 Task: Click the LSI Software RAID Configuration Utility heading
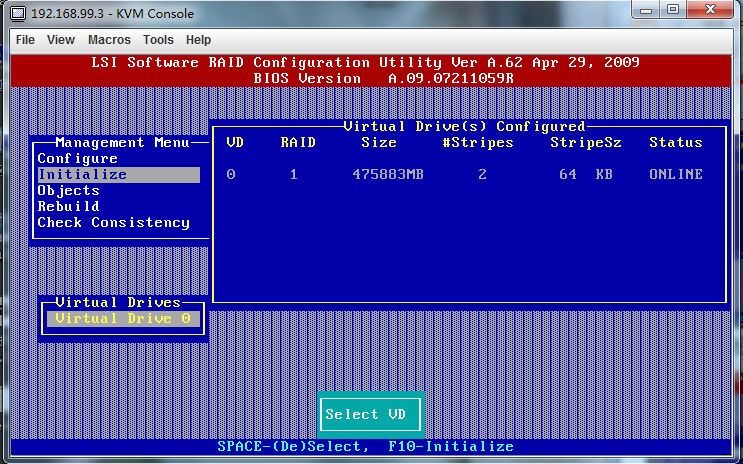pyautogui.click(x=365, y=62)
